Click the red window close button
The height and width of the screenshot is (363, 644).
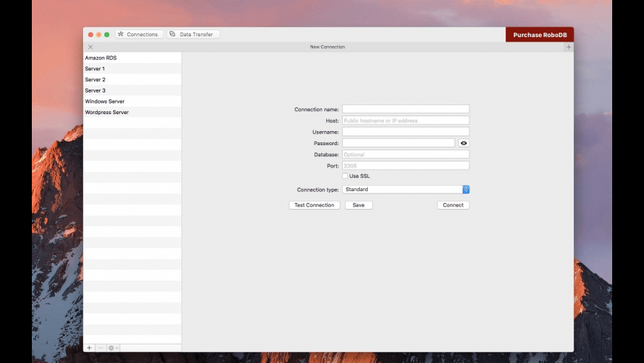[91, 35]
